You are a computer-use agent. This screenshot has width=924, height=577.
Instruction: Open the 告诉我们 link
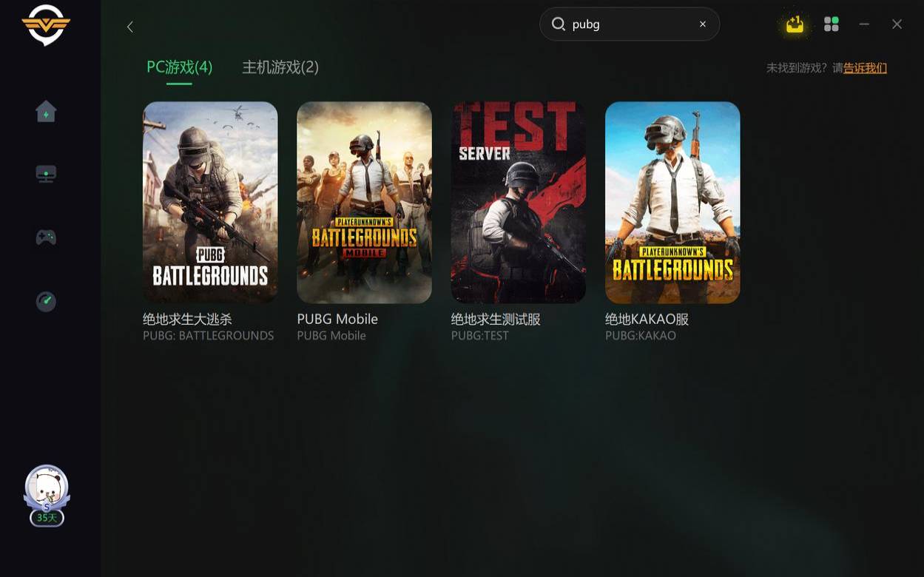point(865,68)
